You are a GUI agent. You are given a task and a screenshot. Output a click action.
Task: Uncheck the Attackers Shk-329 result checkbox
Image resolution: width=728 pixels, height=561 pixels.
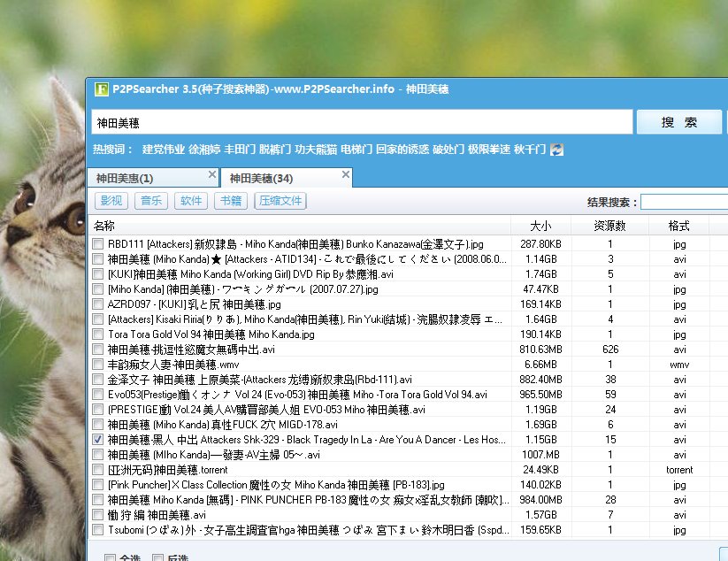pos(96,439)
